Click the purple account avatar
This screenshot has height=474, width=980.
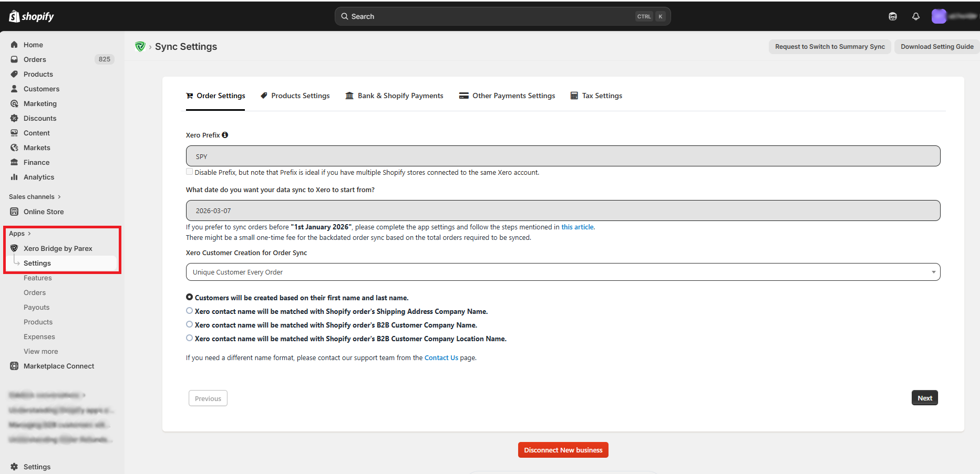[938, 16]
